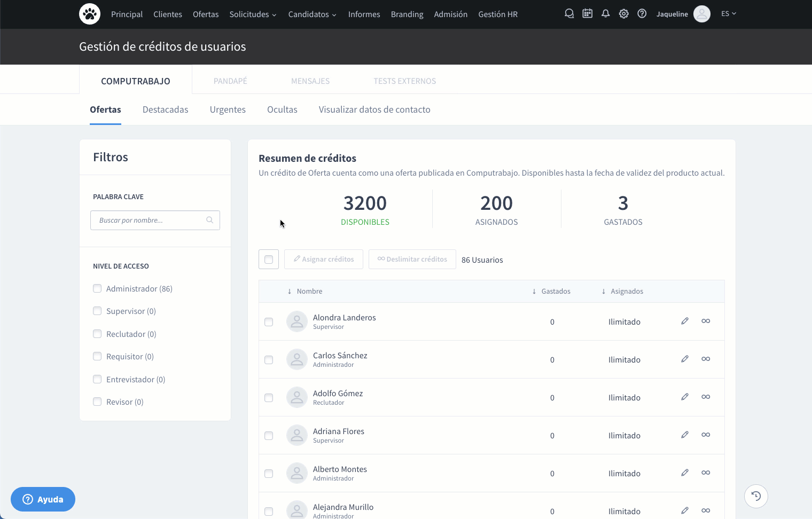Select the checkbox for Adolfo Gómez

click(x=269, y=398)
